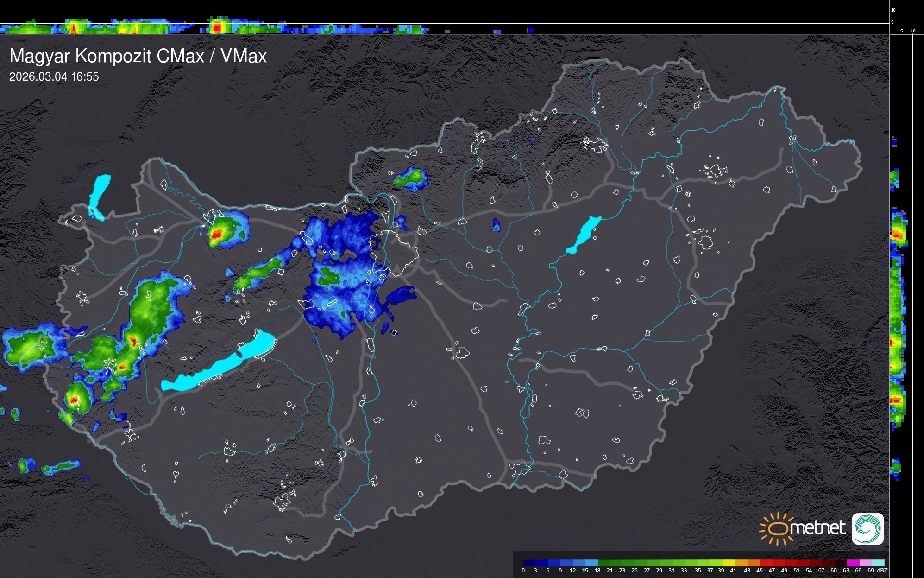This screenshot has height=578, width=924.
Task: Select the yellow 39 dBZ legend swatch
Action: tap(728, 563)
